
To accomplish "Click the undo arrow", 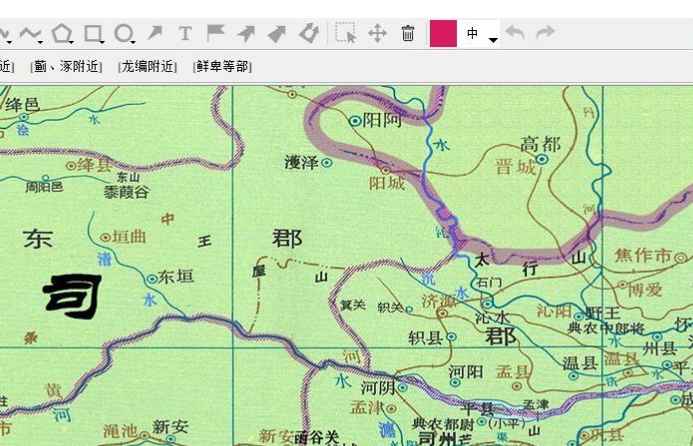I will pyautogui.click(x=515, y=33).
